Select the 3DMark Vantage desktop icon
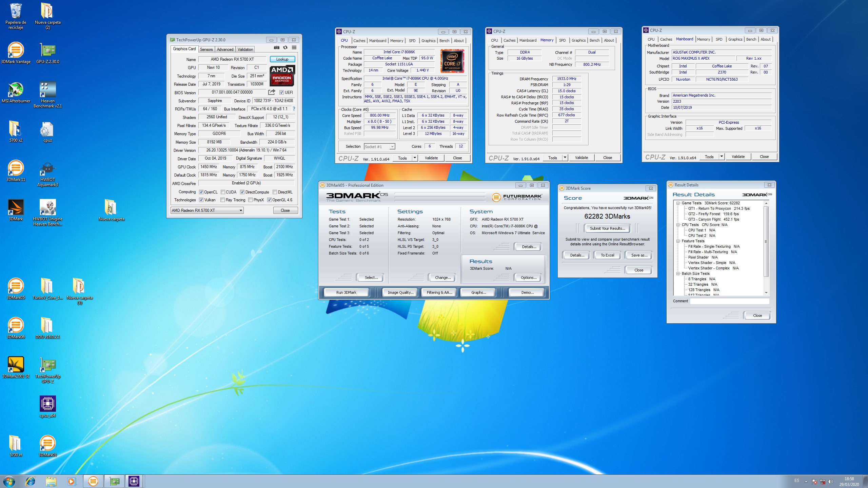 (x=16, y=53)
